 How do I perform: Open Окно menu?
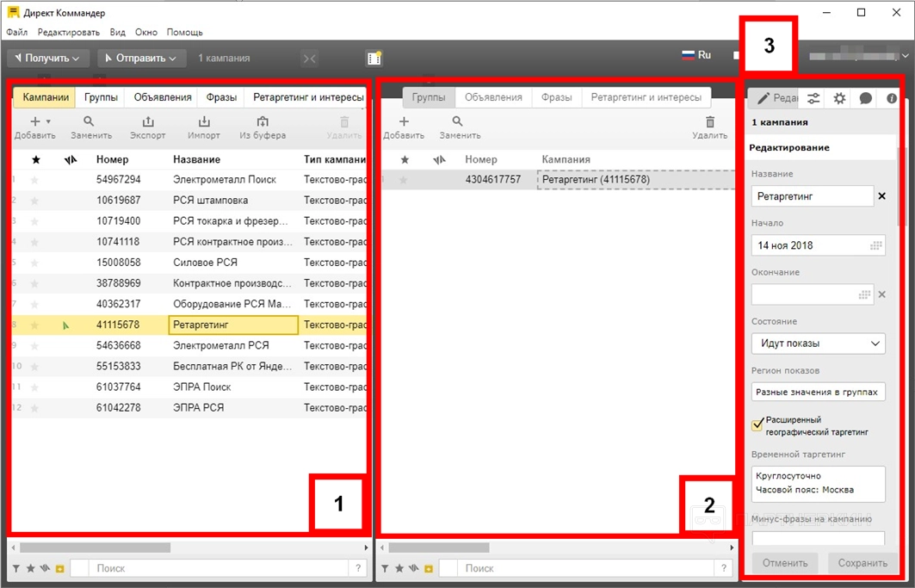click(x=145, y=32)
